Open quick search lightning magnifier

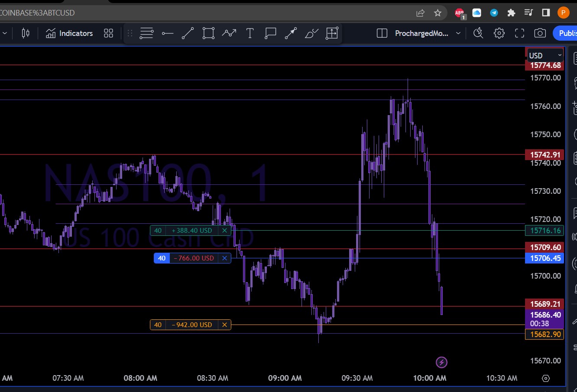478,33
